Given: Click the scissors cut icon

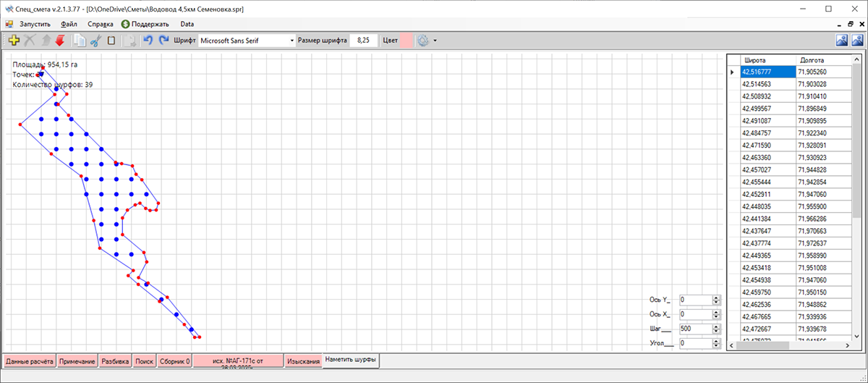Looking at the screenshot, I should pyautogui.click(x=95, y=41).
